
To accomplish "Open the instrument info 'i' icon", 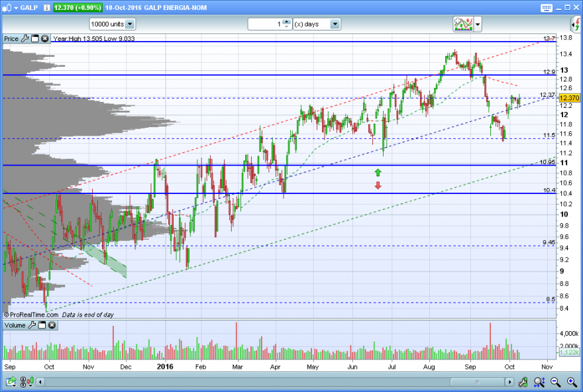I will [x=47, y=7].
